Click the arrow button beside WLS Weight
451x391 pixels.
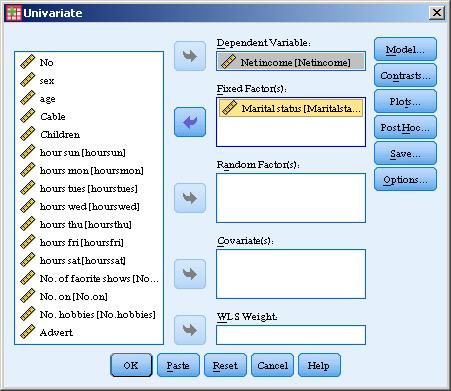(190, 330)
